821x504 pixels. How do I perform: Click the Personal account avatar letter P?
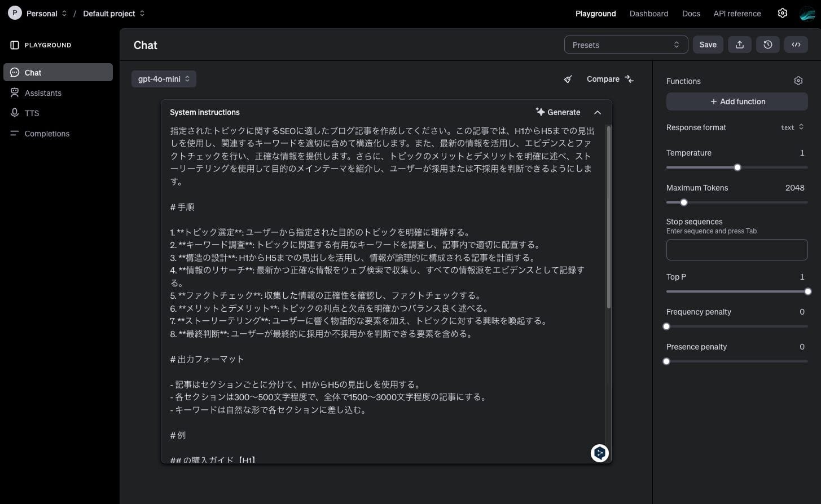tap(15, 14)
